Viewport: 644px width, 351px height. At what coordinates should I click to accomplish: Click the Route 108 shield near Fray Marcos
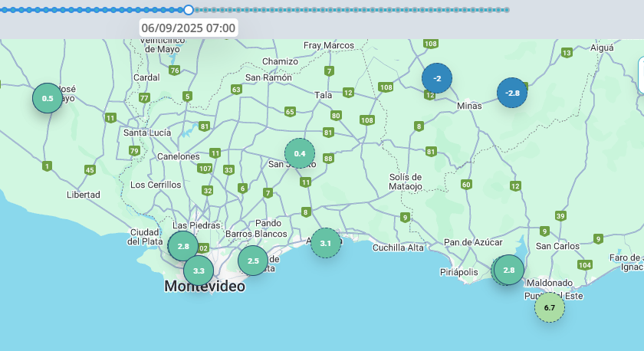coord(431,44)
